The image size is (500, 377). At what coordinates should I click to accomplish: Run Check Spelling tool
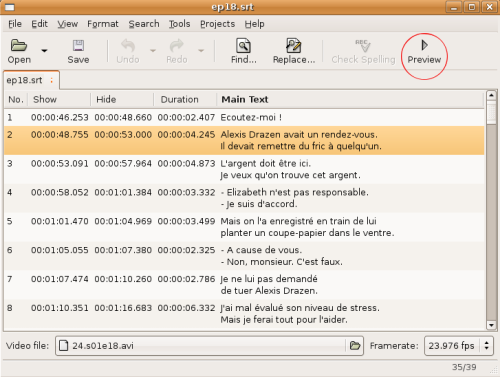pos(363,51)
